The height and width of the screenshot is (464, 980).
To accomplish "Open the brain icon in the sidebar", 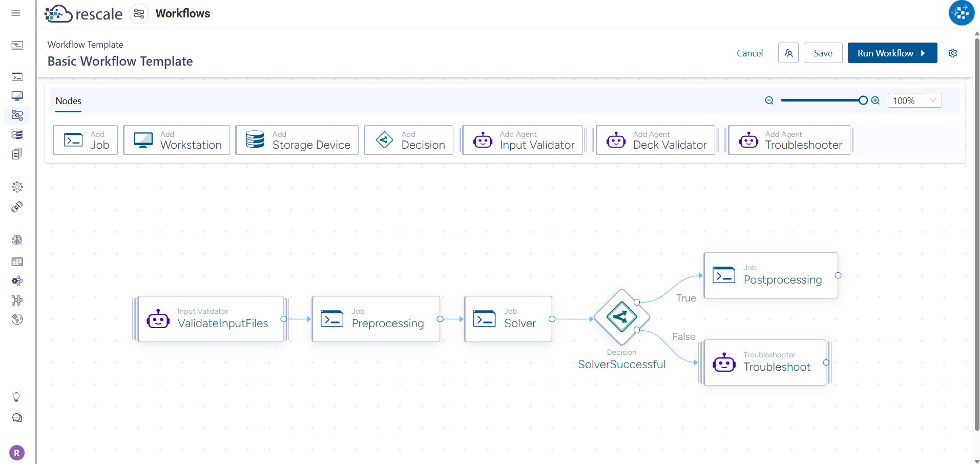I will (17, 240).
